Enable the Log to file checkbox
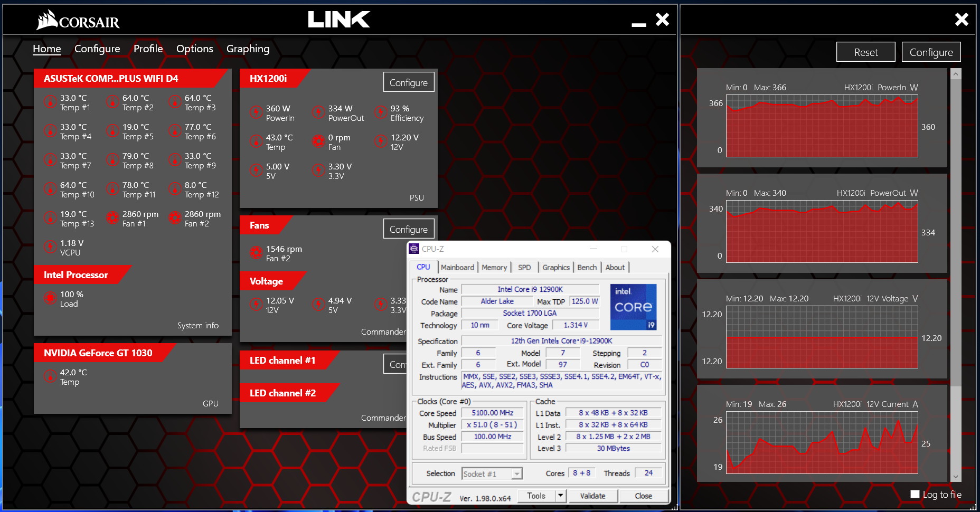The height and width of the screenshot is (512, 980). (x=915, y=494)
